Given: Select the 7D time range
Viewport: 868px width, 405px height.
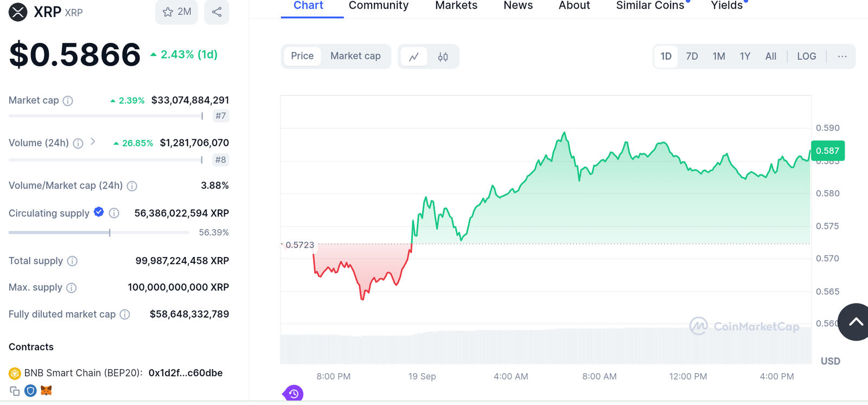Looking at the screenshot, I should (692, 56).
